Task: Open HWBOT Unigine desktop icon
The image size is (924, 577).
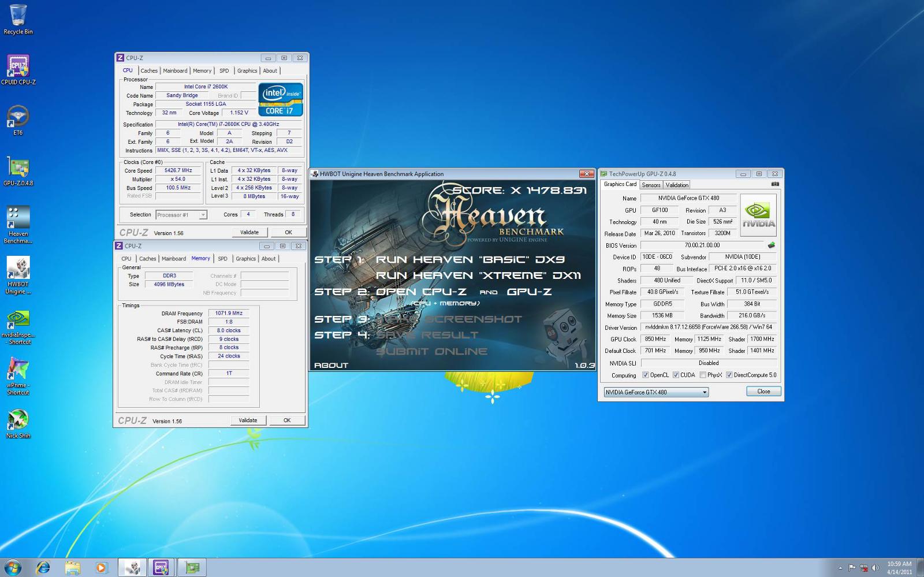Action: point(18,276)
